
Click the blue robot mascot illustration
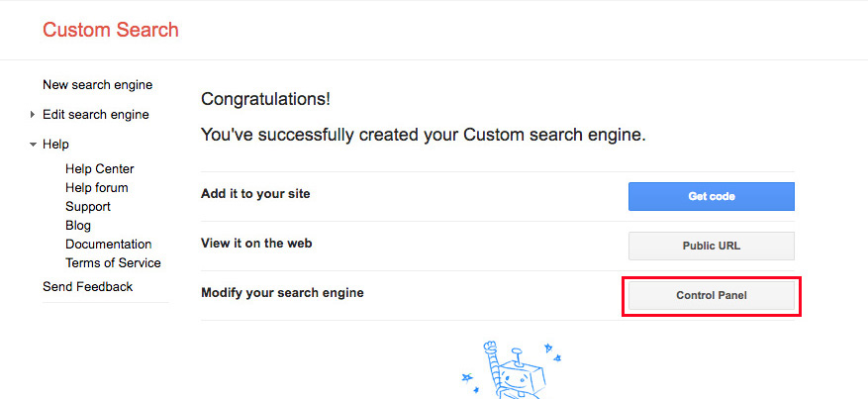coord(511,369)
